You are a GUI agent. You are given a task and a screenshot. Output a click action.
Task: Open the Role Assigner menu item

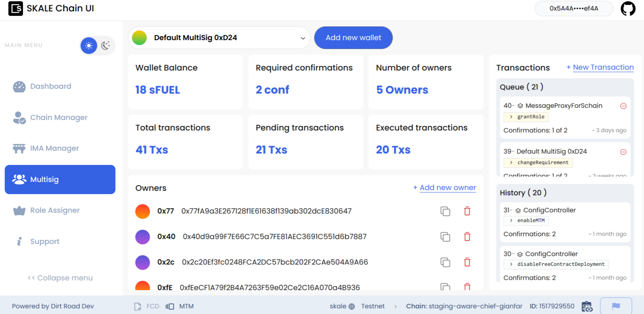(x=60, y=210)
